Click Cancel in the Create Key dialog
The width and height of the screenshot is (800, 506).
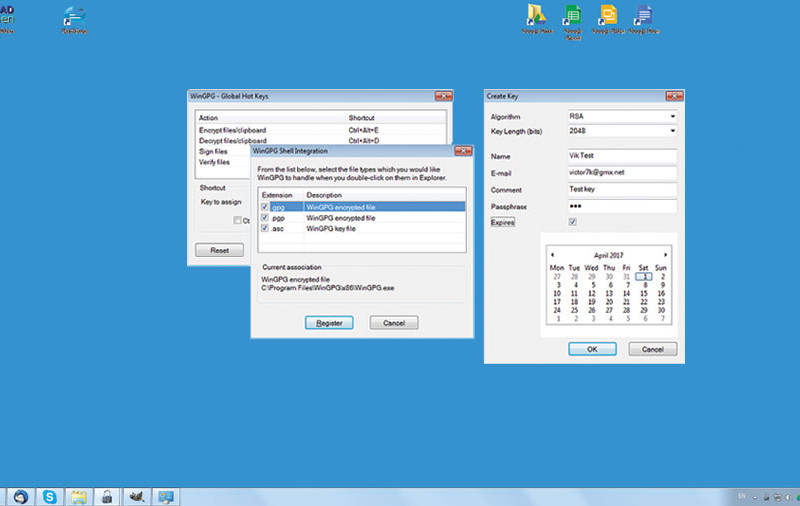click(x=653, y=349)
